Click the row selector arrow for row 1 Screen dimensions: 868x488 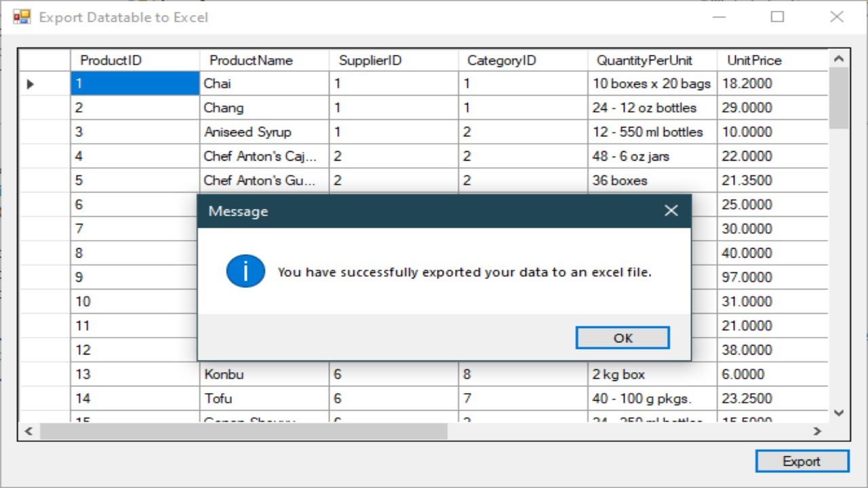point(31,84)
